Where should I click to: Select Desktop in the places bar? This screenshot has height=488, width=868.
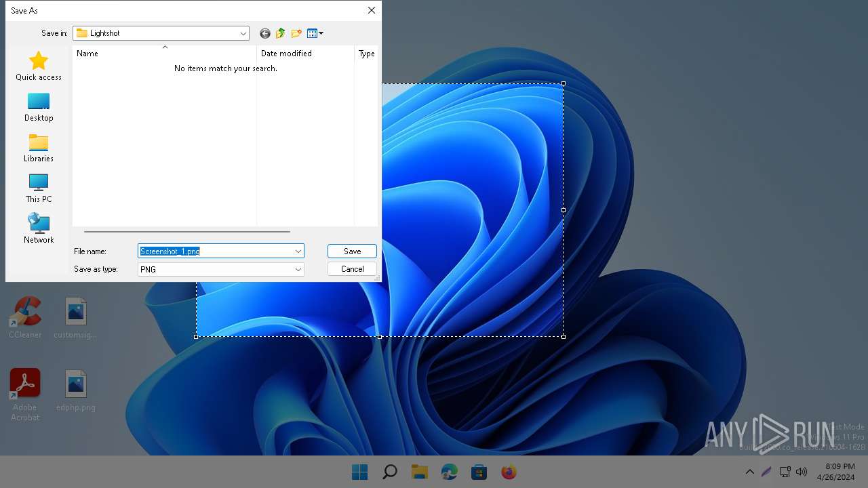pos(39,107)
